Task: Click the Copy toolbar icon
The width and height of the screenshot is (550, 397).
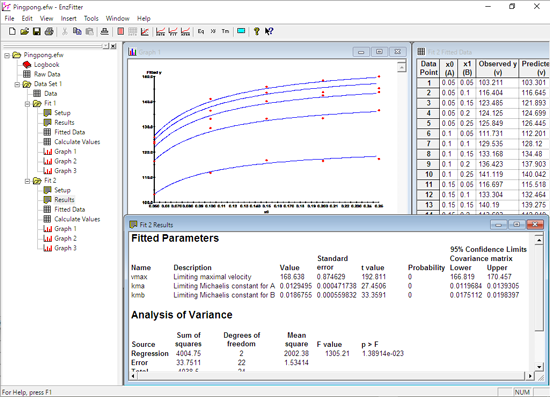Action: point(77,32)
